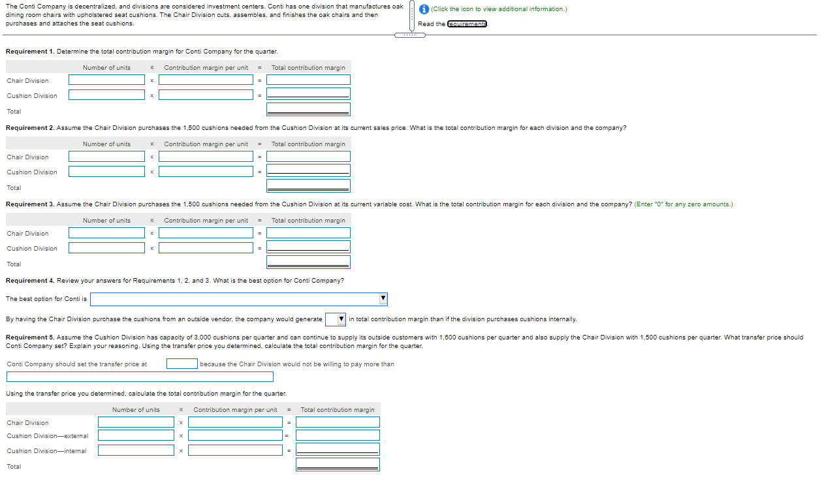Click Requirement 1 Chair Division contribution margin per unit field
Image resolution: width=822 pixels, height=504 pixels.
(x=206, y=80)
